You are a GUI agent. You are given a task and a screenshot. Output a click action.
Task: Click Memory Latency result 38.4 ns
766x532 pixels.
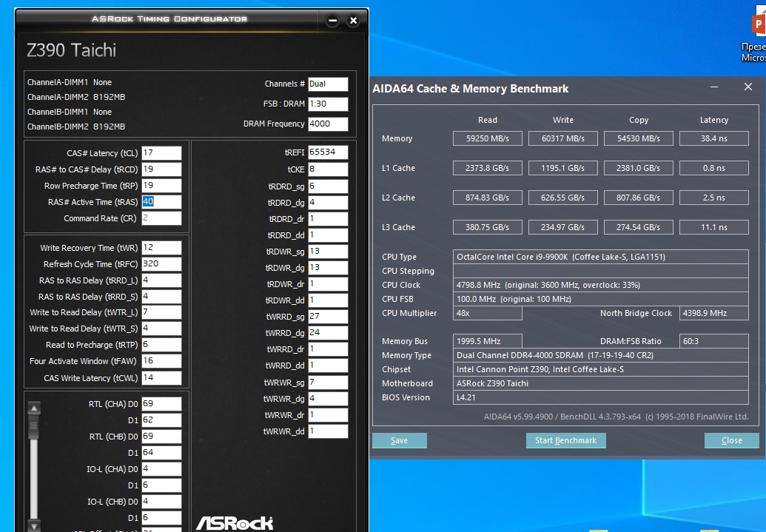(714, 138)
